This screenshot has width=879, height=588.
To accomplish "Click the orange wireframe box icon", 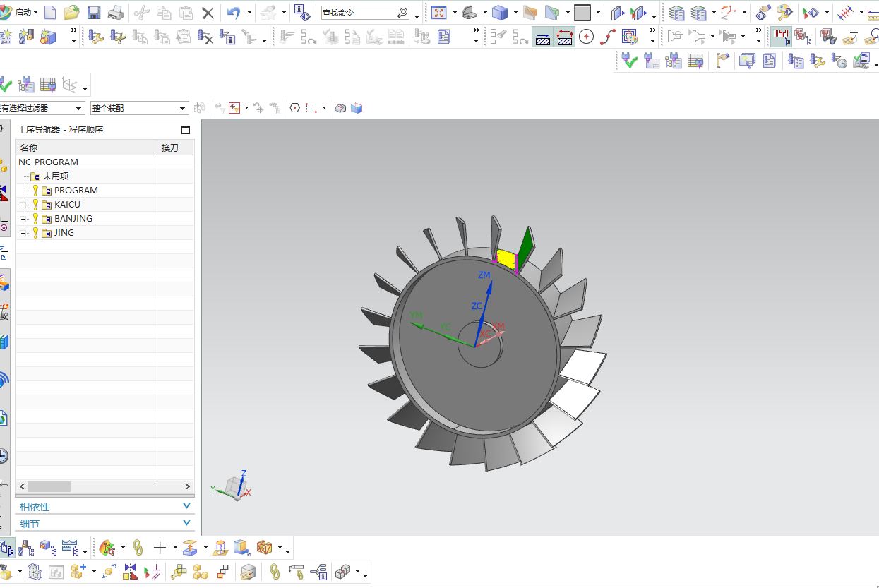I will 265,548.
